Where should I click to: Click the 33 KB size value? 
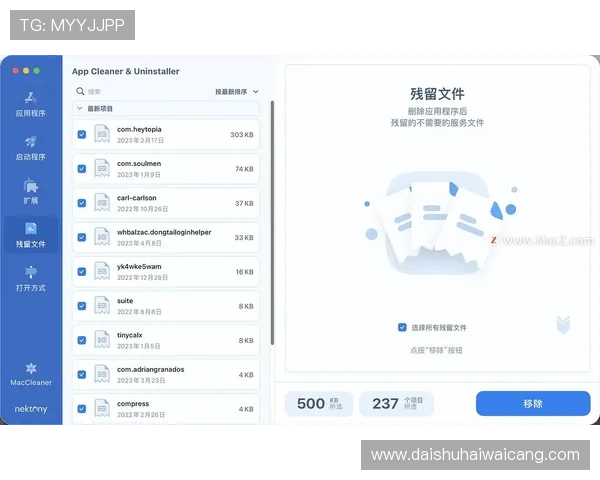[x=244, y=237]
